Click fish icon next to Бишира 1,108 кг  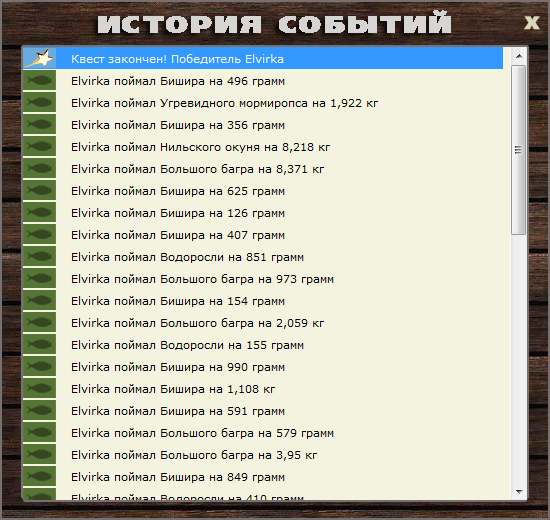coord(39,388)
